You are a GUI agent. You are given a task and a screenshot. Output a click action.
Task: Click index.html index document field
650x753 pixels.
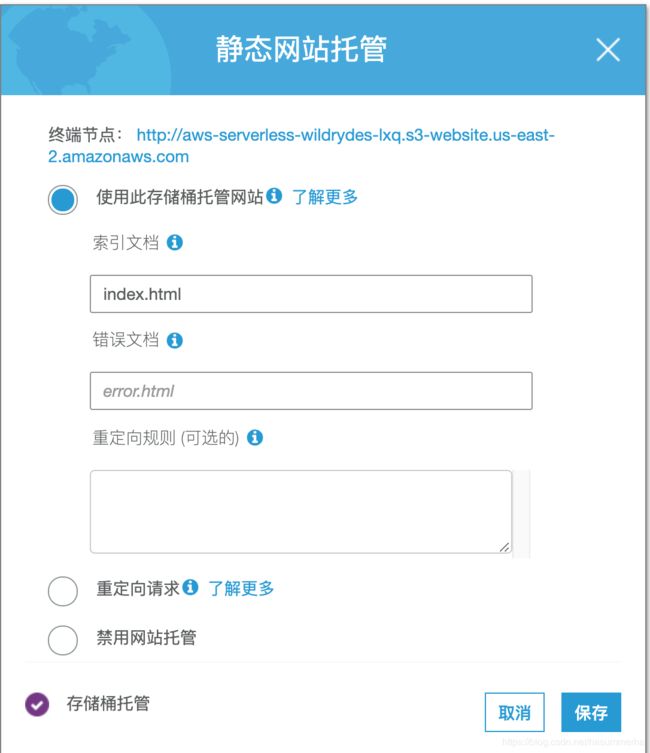pyautogui.click(x=310, y=294)
